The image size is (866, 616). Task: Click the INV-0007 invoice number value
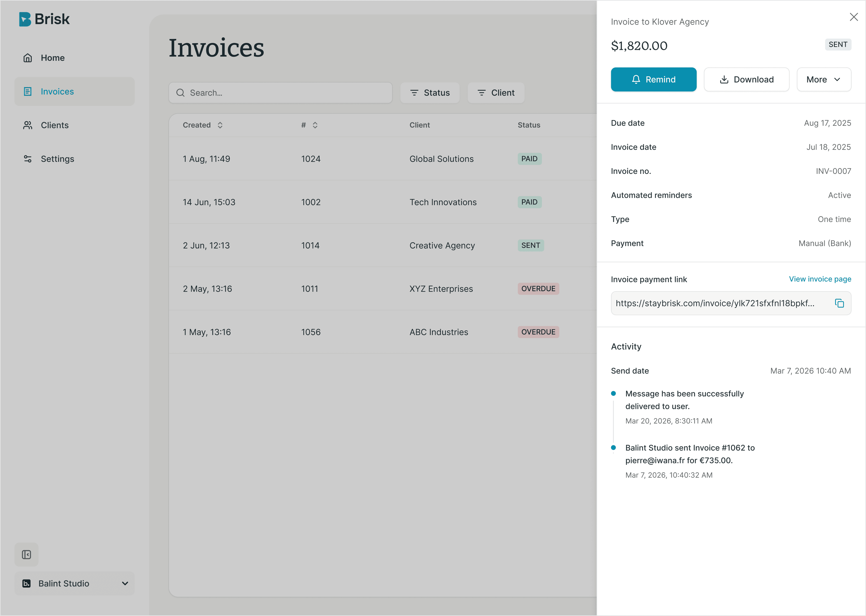tap(833, 171)
